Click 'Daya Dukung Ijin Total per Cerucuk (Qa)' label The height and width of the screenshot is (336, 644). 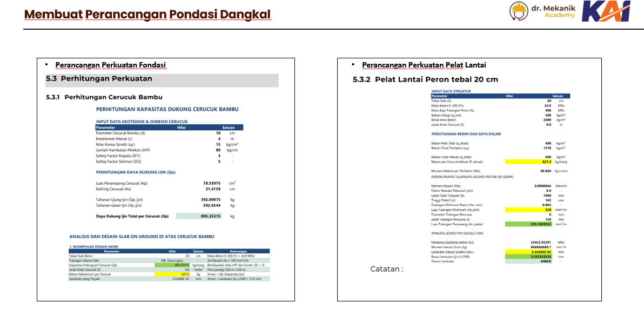click(x=132, y=216)
